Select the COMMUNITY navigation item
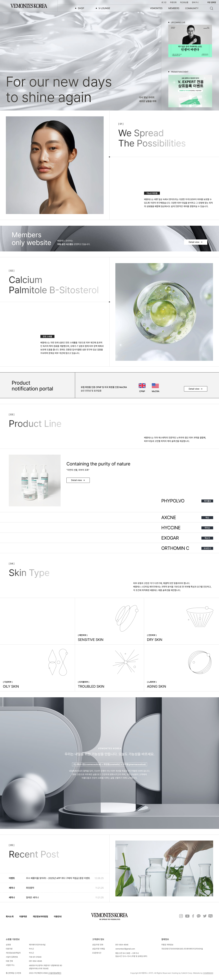This screenshot has height=980, width=219. (192, 8)
